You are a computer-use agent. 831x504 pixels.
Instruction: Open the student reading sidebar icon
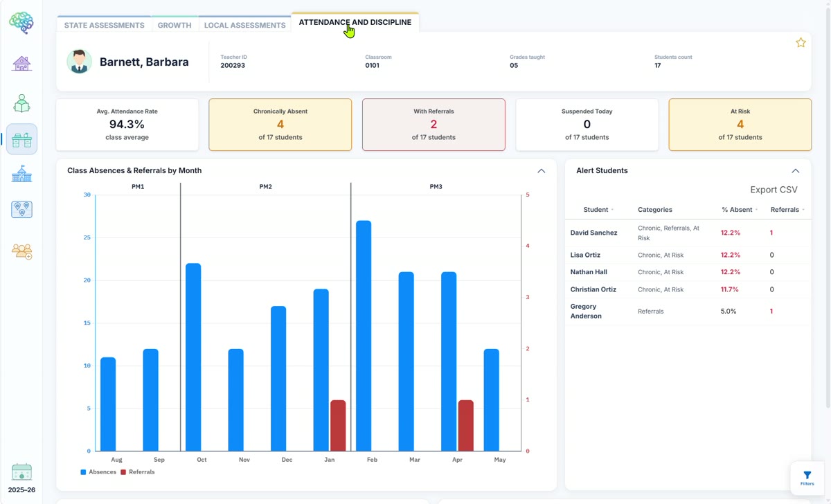click(x=21, y=104)
